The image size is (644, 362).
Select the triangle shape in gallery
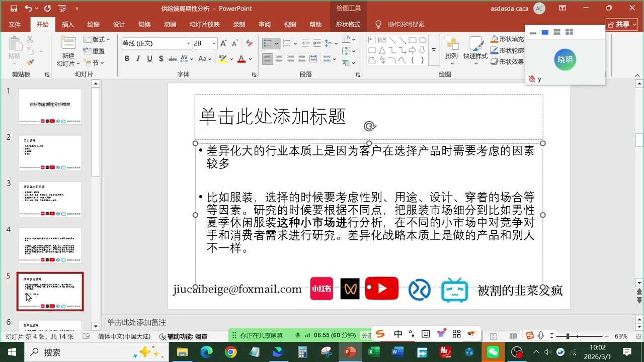(x=382, y=50)
